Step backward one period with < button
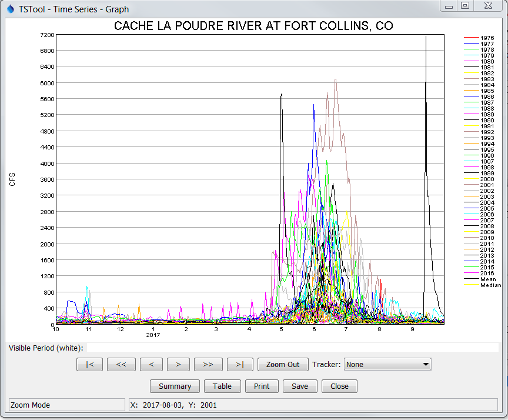This screenshot has width=508, height=420. [151, 364]
